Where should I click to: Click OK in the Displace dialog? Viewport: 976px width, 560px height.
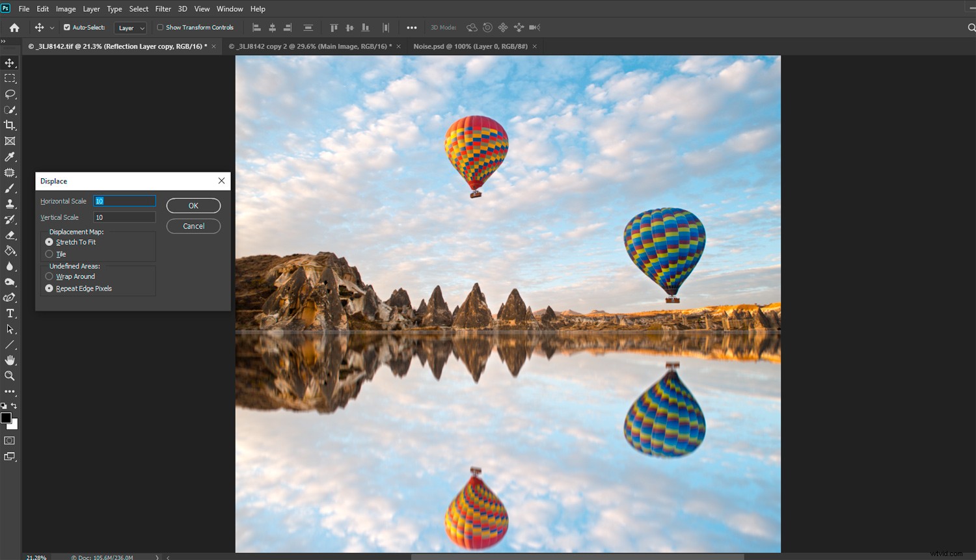click(193, 205)
